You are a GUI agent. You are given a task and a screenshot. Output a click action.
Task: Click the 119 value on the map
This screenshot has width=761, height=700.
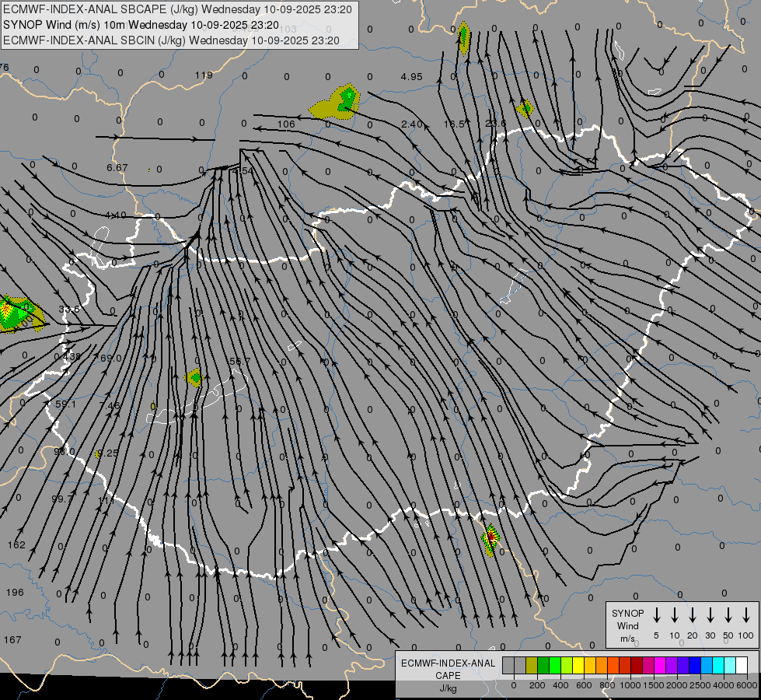(x=203, y=75)
